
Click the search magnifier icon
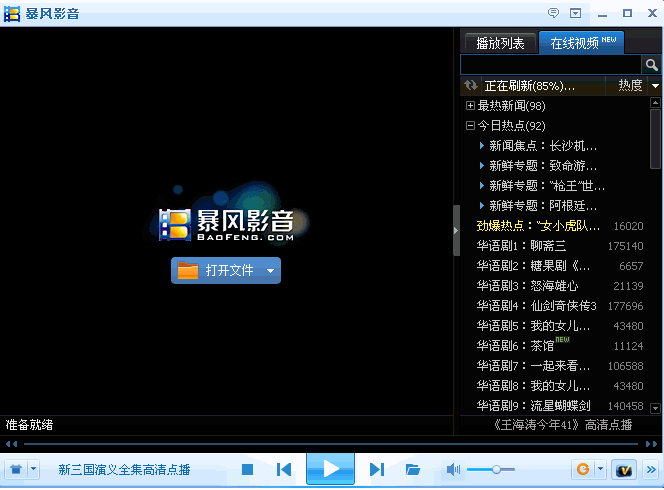[651, 65]
